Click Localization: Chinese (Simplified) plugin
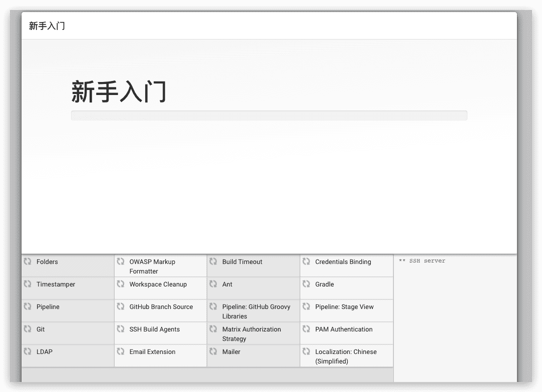The height and width of the screenshot is (392, 542). coord(345,356)
